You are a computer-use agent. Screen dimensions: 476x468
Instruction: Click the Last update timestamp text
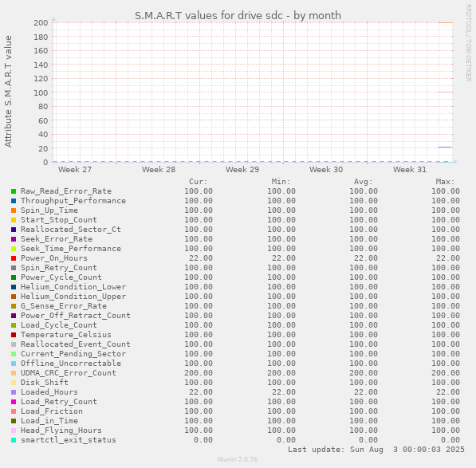376,450
